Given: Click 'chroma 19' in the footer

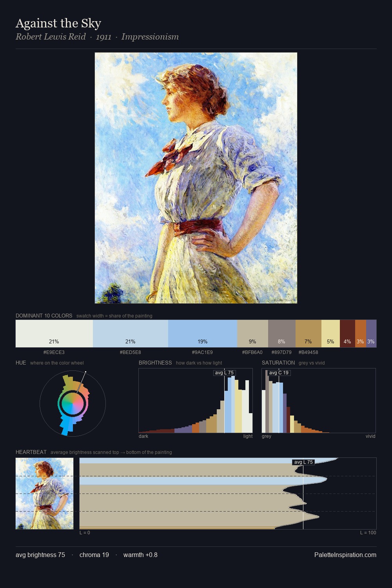Looking at the screenshot, I should coord(94,555).
